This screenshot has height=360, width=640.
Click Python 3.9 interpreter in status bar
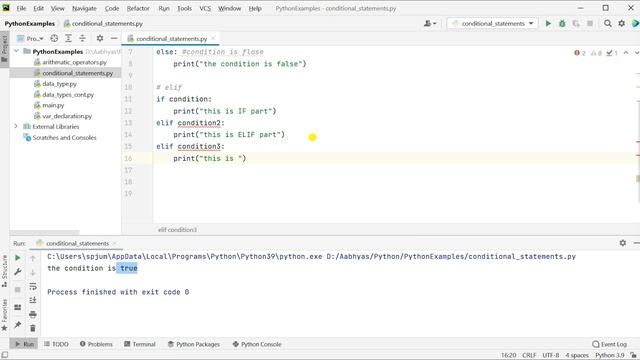click(x=610, y=356)
